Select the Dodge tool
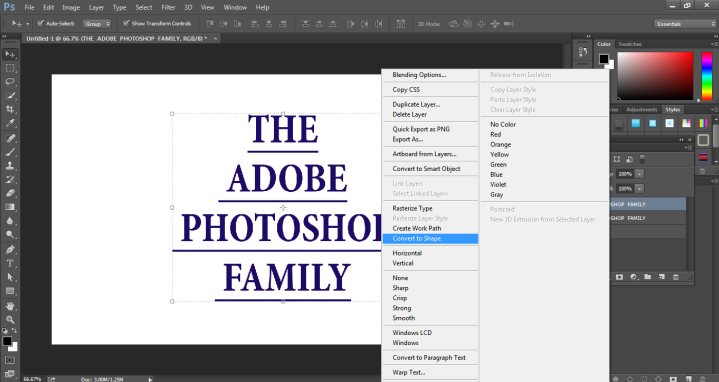The width and height of the screenshot is (719, 382). point(10,234)
